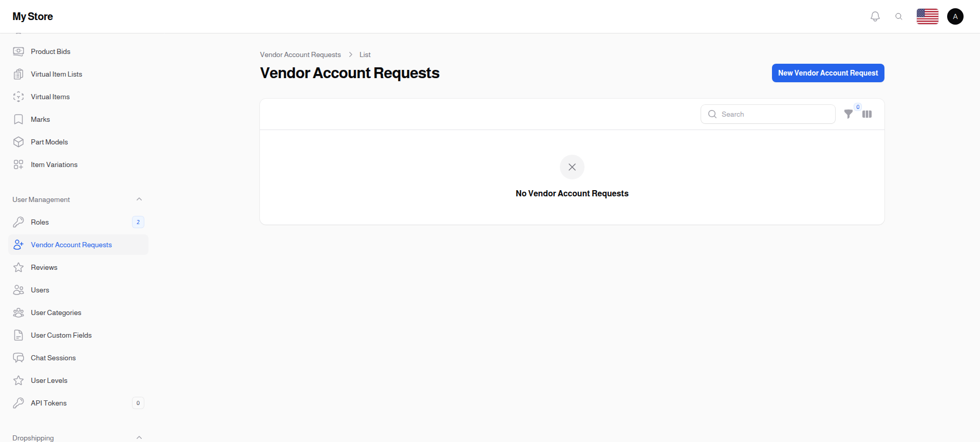980x442 pixels.
Task: Click the Users people icon
Action: pos(18,290)
